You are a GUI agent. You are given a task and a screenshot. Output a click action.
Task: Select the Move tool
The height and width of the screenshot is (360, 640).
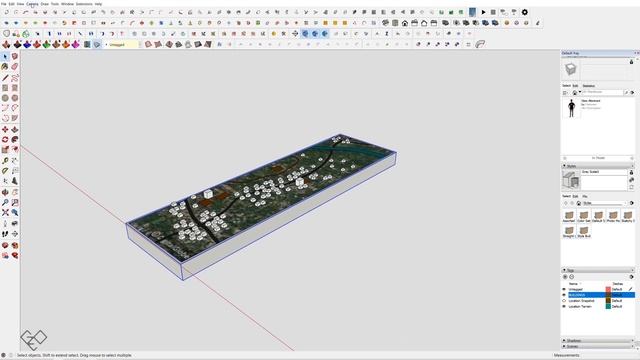(x=5, y=129)
